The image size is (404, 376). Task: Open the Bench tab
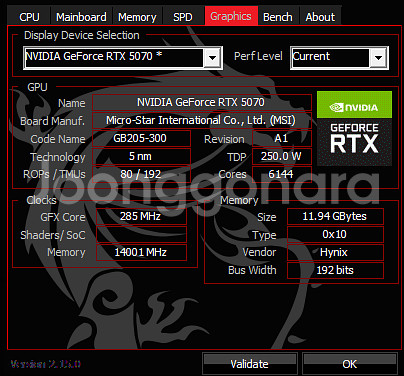point(278,17)
